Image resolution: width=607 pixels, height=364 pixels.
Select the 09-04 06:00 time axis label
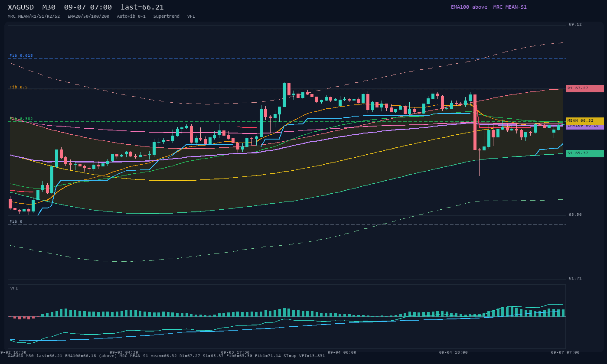[342, 352]
